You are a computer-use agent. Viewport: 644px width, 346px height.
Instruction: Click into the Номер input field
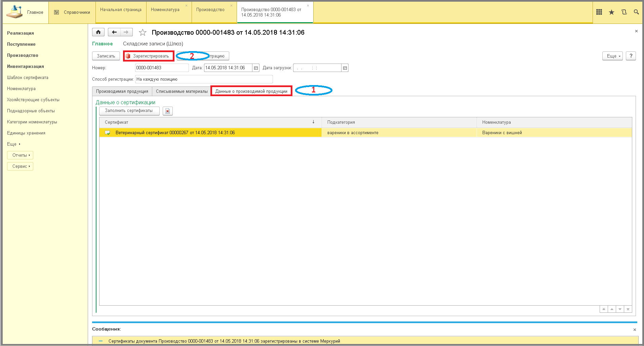(162, 68)
